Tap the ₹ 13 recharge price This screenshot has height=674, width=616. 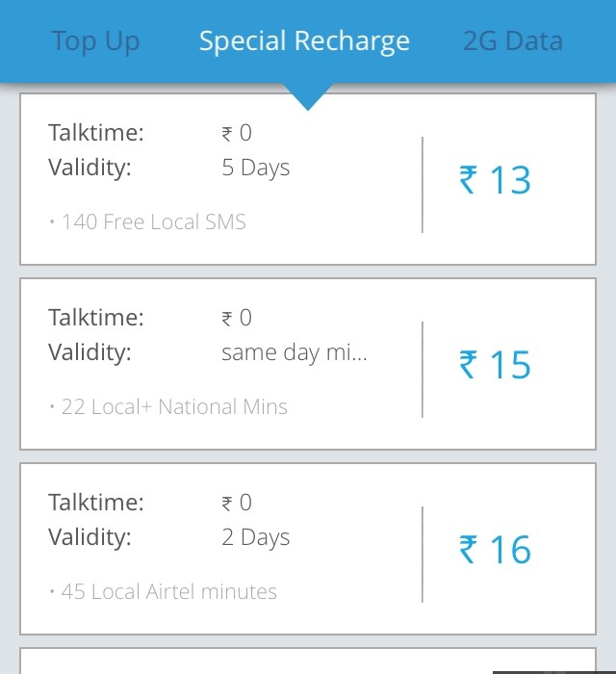coord(495,181)
